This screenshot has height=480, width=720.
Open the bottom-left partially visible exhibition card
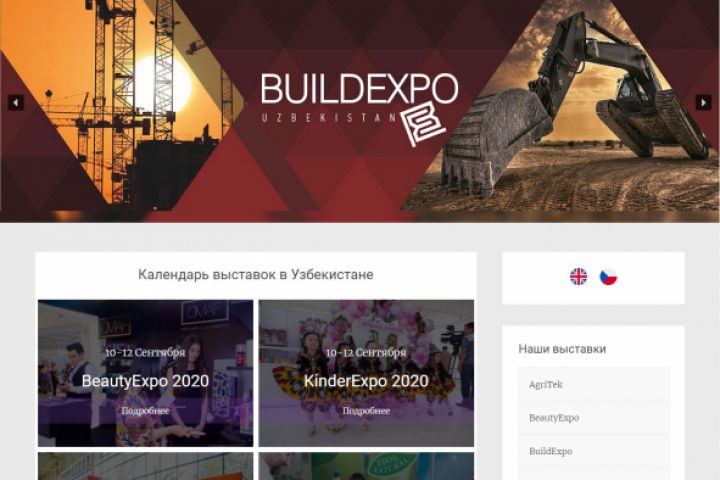tap(145, 466)
